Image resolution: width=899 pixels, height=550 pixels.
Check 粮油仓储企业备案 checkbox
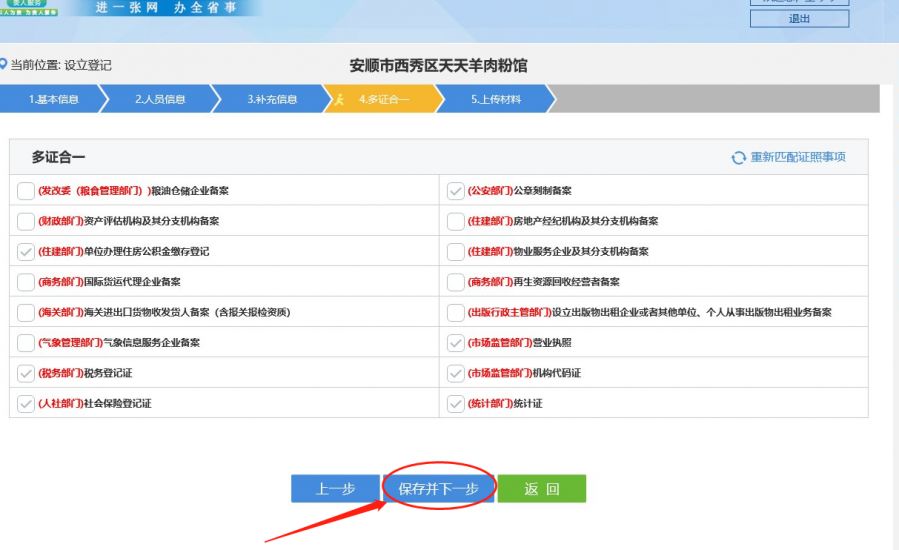26,190
